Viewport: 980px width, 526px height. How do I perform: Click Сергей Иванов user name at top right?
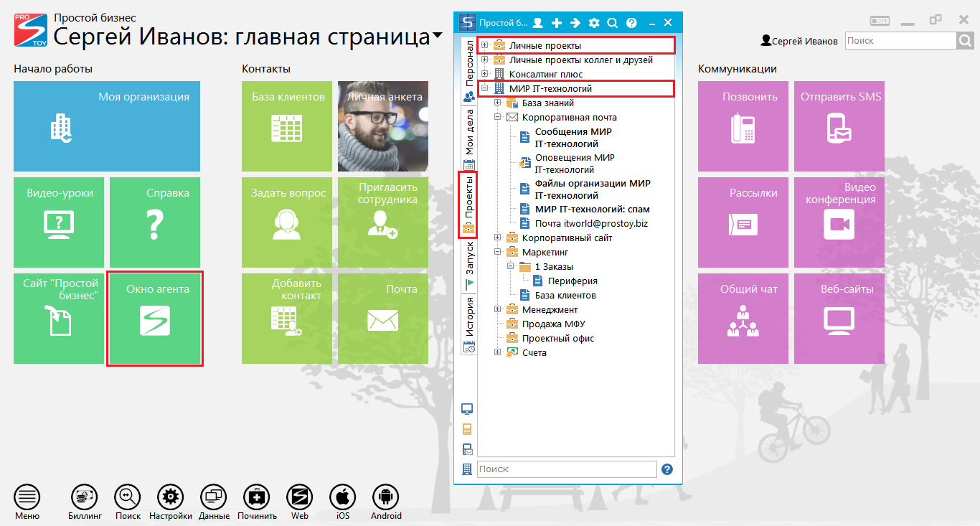coord(804,41)
